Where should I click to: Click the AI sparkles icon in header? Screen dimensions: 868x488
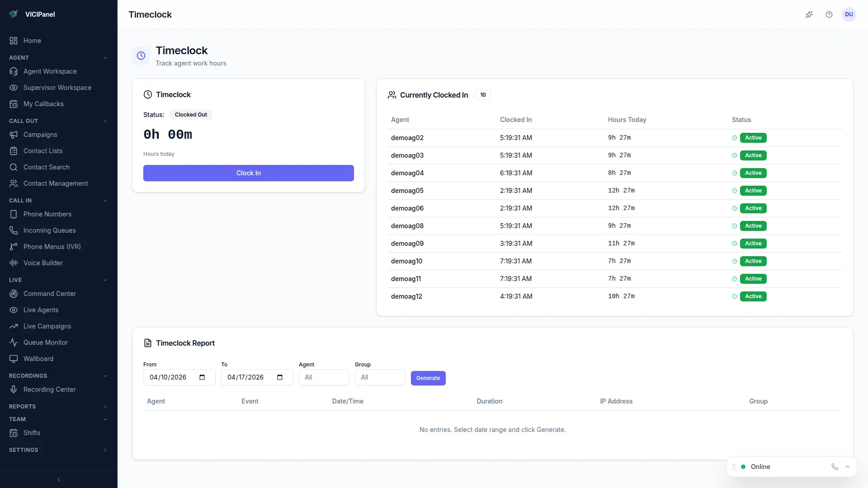[x=809, y=14]
